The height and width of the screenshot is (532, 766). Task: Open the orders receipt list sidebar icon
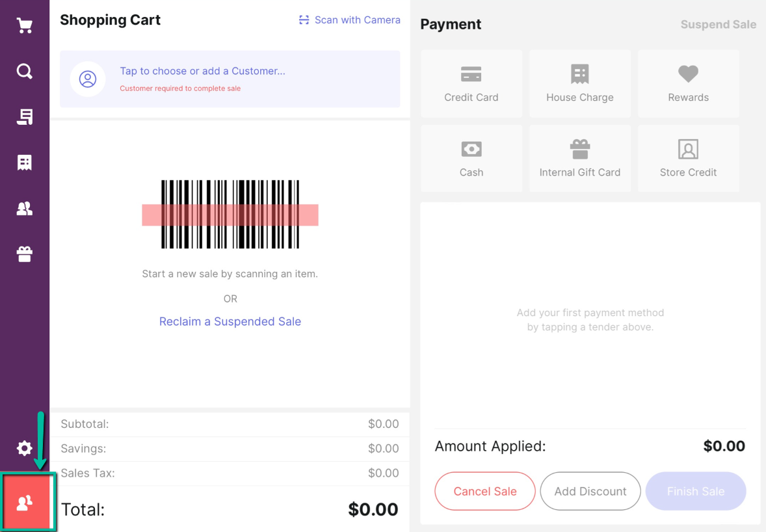tap(25, 117)
